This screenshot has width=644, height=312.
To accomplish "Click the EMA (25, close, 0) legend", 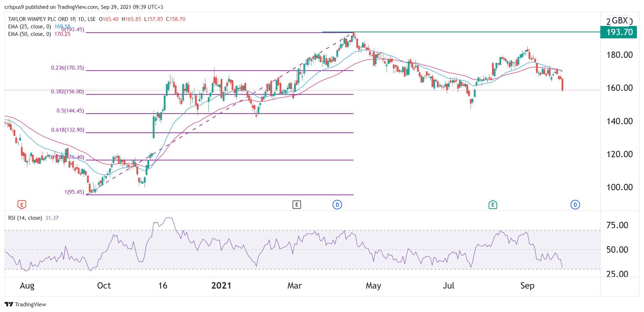I will (29, 27).
